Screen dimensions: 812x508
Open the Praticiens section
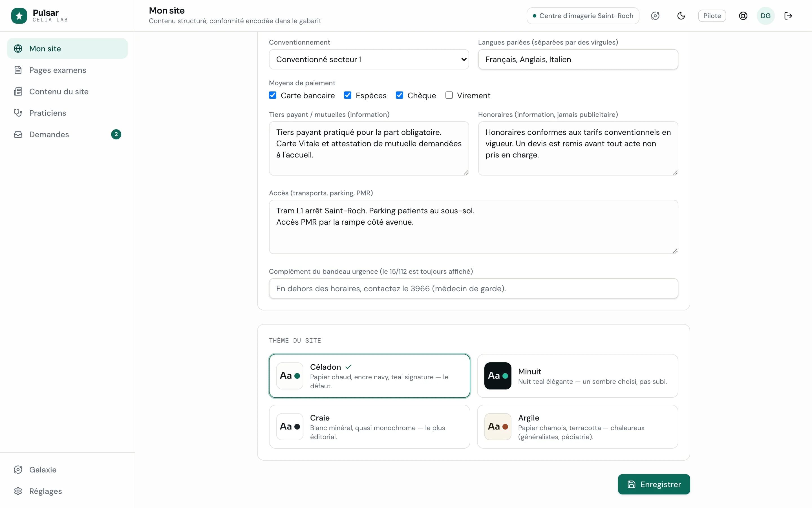(67, 113)
